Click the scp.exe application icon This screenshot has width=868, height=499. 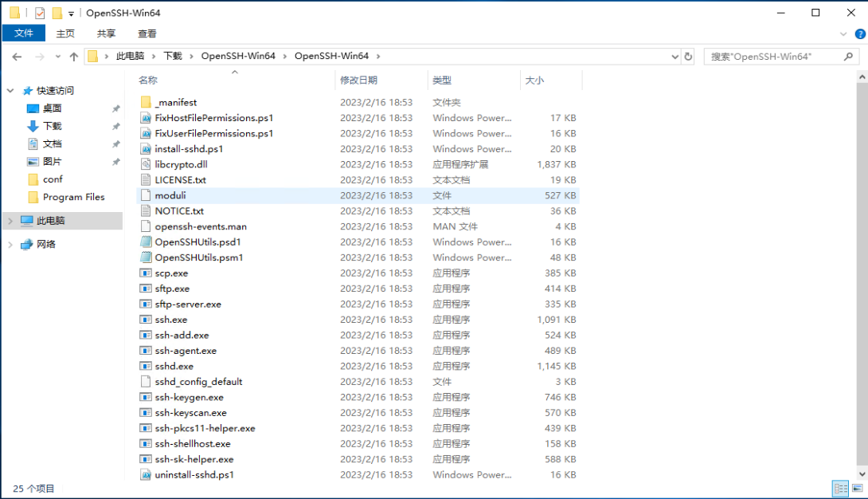146,273
